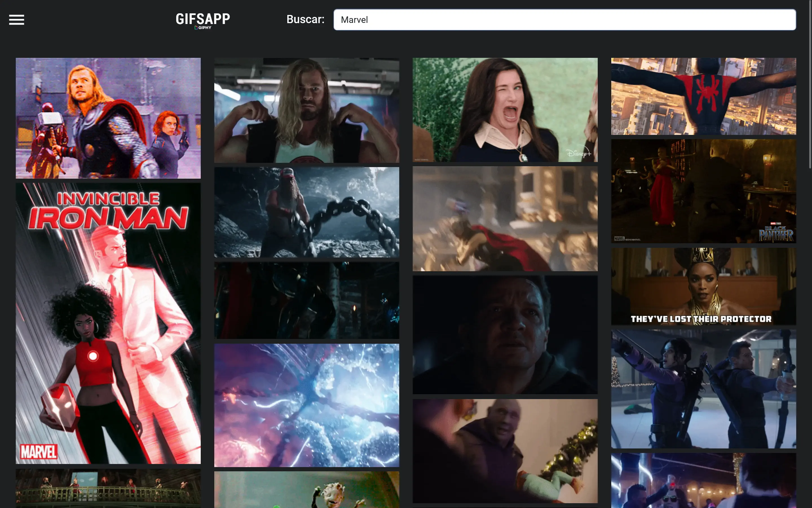Screen dimensions: 812x508
Task: Open the bald man with Christmas garland GIF
Action: click(x=505, y=451)
